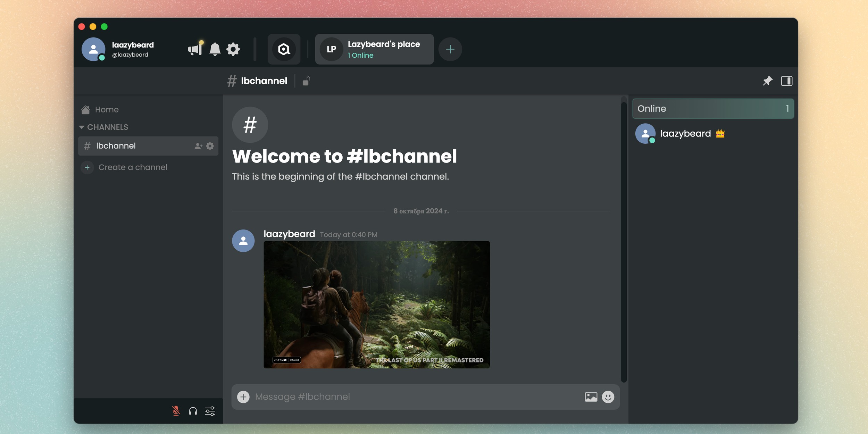The image size is (868, 434).
Task: Open the hexagon explore icon
Action: [284, 49]
